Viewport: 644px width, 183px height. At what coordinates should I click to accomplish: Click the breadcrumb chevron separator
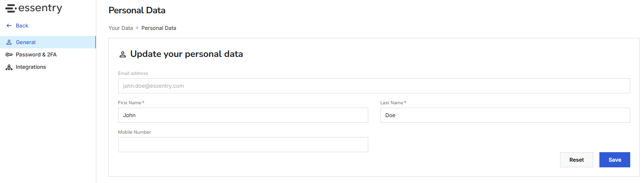[137, 28]
